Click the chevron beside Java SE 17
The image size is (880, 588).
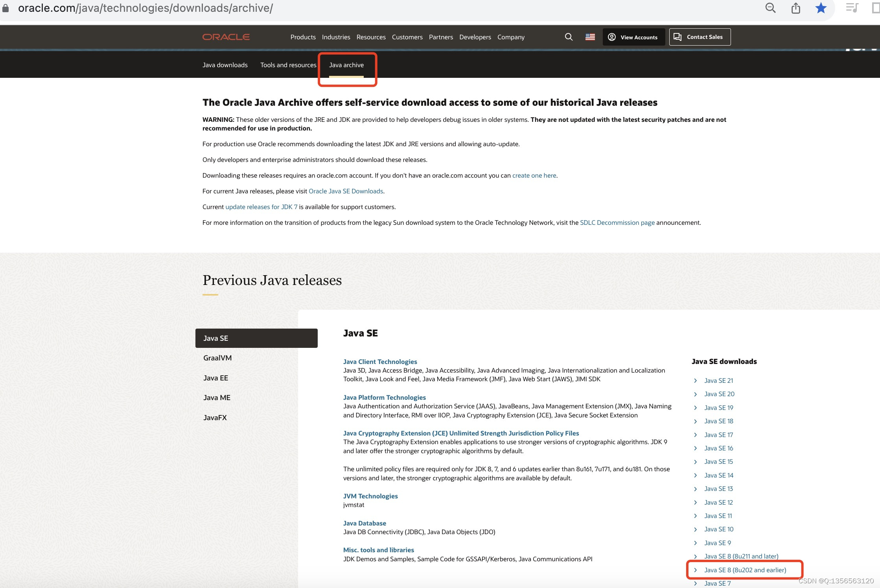[x=695, y=435]
